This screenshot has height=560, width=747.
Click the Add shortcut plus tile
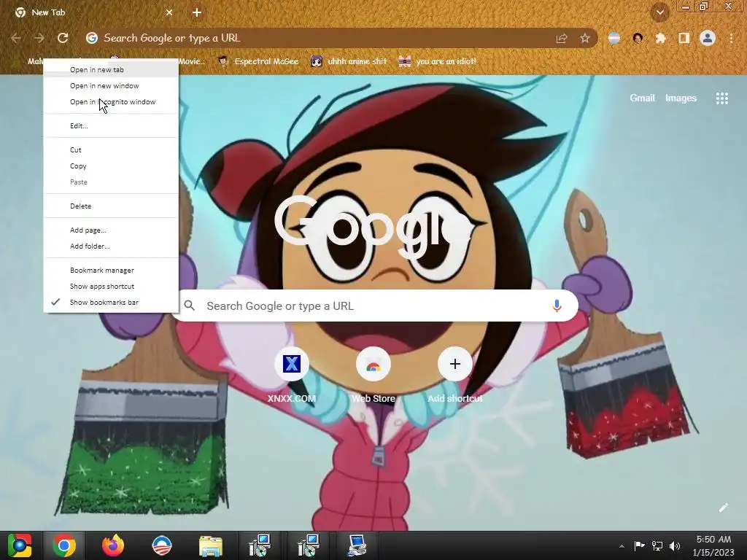click(455, 376)
